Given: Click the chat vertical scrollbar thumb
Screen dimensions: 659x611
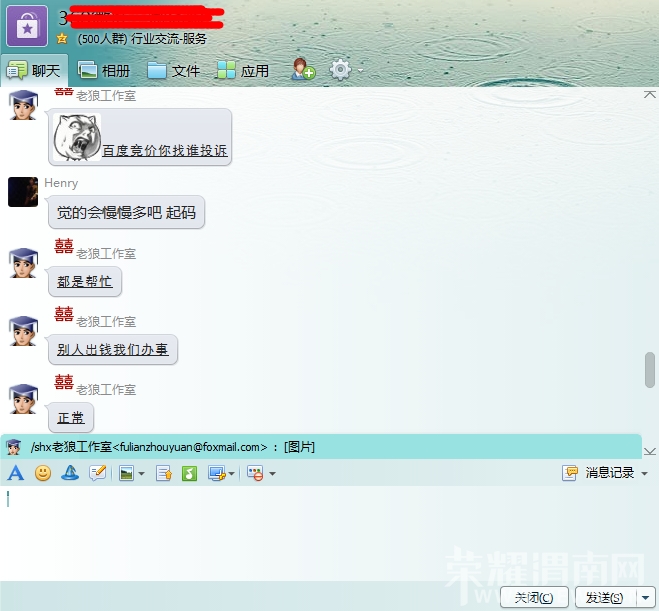Looking at the screenshot, I should 650,370.
